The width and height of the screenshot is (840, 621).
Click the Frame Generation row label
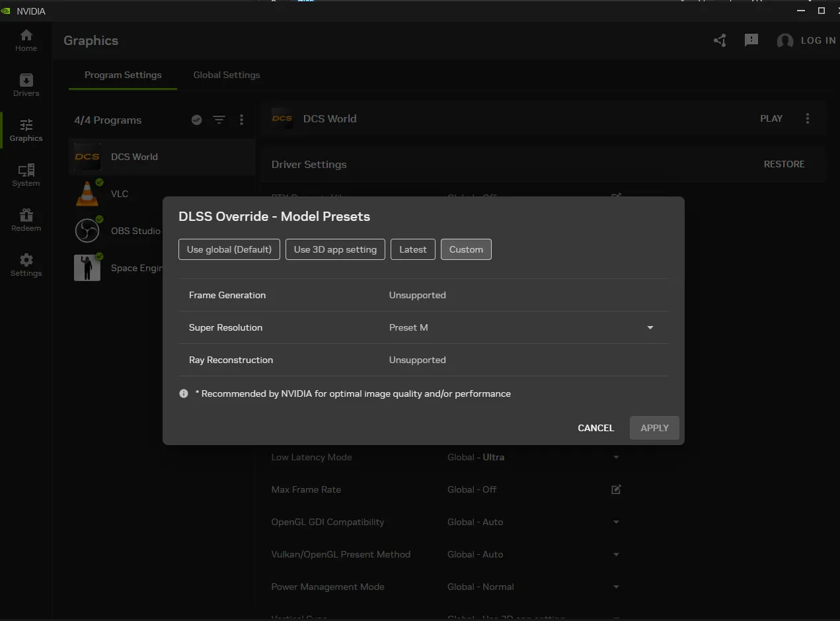coord(227,295)
